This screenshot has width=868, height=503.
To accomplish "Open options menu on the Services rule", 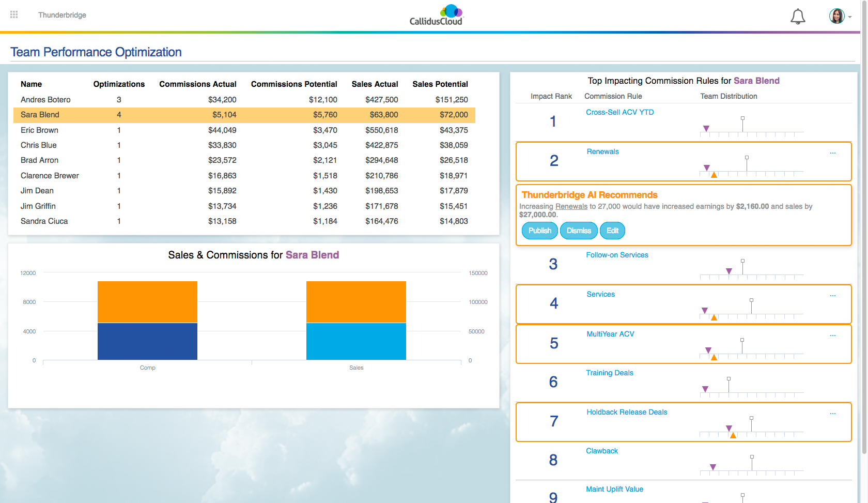I will click(833, 295).
